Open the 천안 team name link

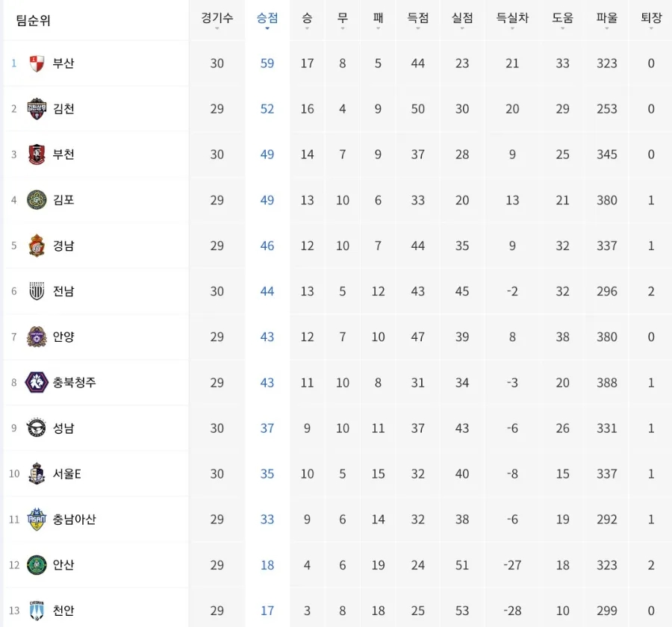[63, 611]
